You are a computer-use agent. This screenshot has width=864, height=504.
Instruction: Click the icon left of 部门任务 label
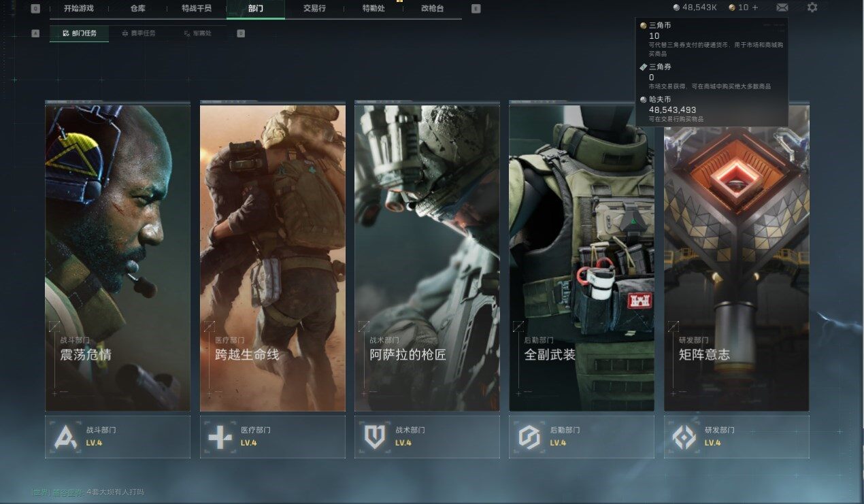tap(65, 33)
